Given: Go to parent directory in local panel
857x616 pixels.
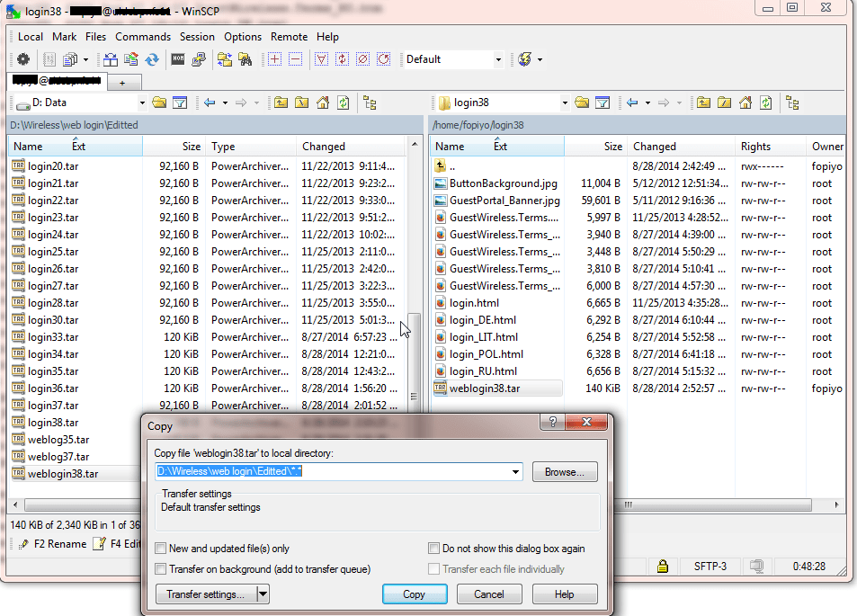Looking at the screenshot, I should (281, 103).
